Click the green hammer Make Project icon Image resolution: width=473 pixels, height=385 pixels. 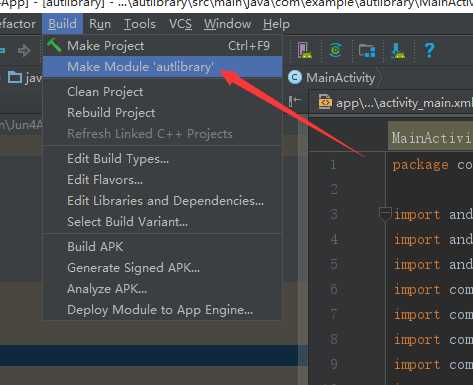coord(55,45)
